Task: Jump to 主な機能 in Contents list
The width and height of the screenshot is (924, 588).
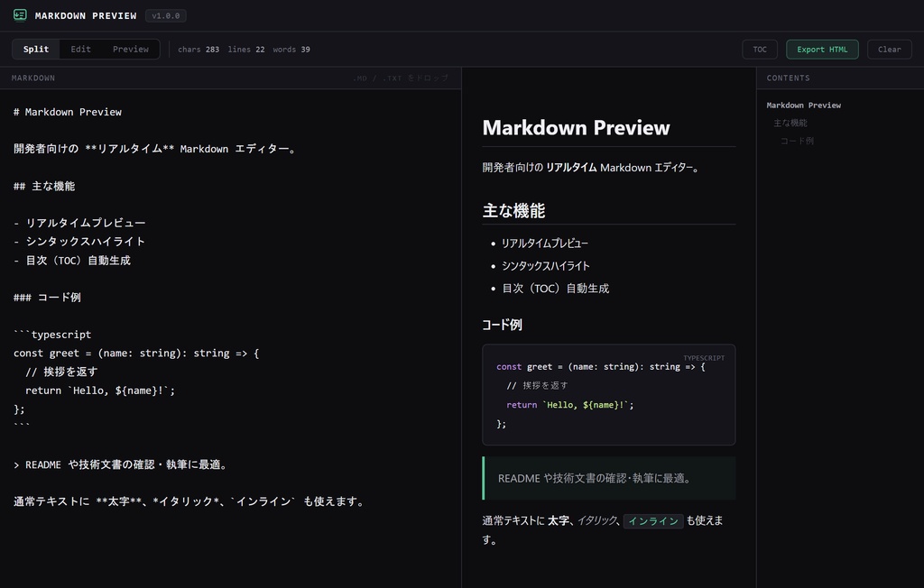Action: click(790, 124)
